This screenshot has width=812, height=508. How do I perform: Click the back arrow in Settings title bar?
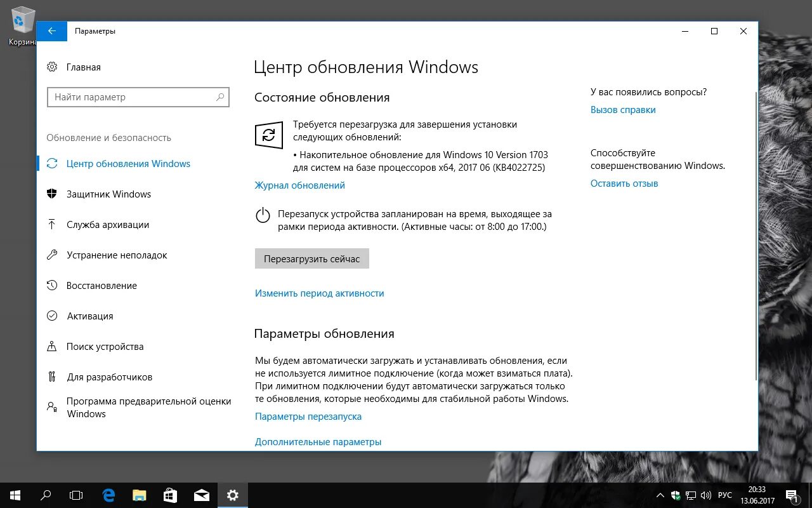pyautogui.click(x=52, y=31)
